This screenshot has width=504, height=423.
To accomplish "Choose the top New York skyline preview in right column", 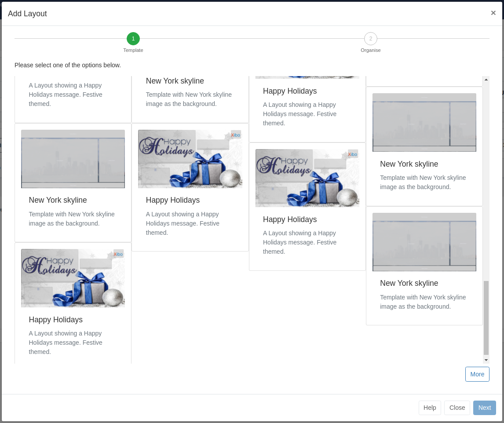I will click(424, 122).
